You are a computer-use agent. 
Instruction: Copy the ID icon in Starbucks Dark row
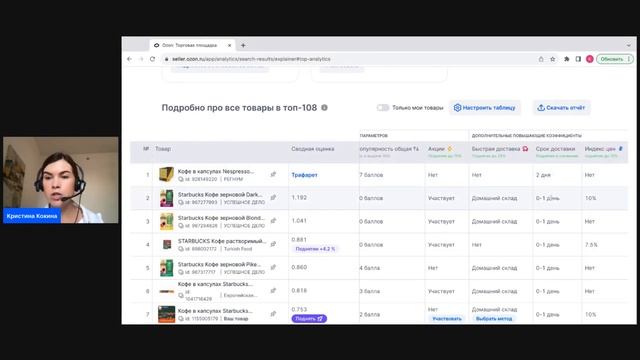pyautogui.click(x=180, y=202)
